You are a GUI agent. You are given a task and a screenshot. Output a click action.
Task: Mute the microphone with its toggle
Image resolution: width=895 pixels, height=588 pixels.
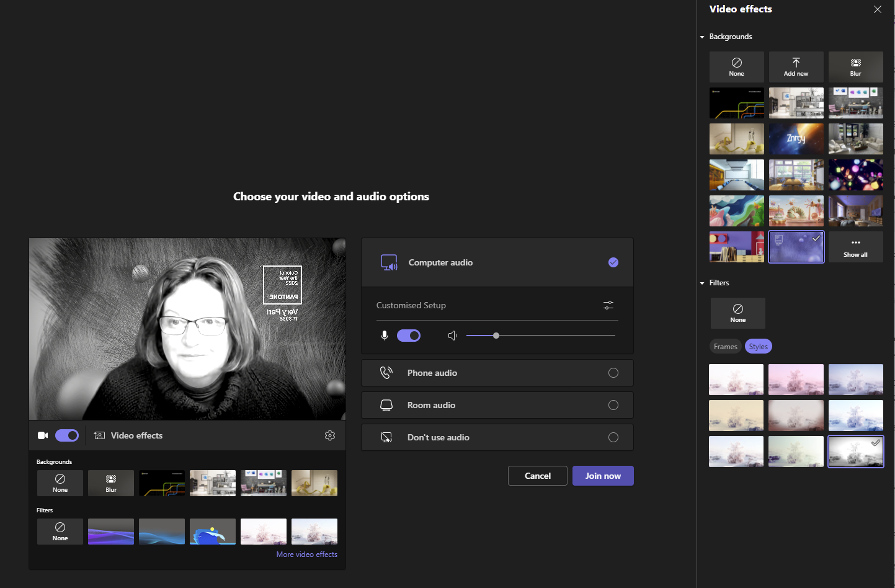tap(409, 335)
